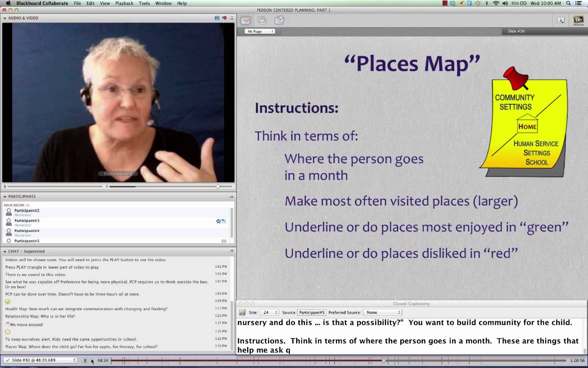The height and width of the screenshot is (368, 588).
Task: Select the Whiteboard mode button
Action: click(246, 20)
